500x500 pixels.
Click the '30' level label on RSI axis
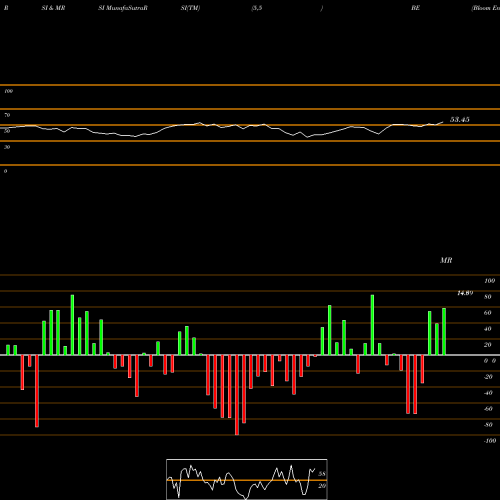7,147
